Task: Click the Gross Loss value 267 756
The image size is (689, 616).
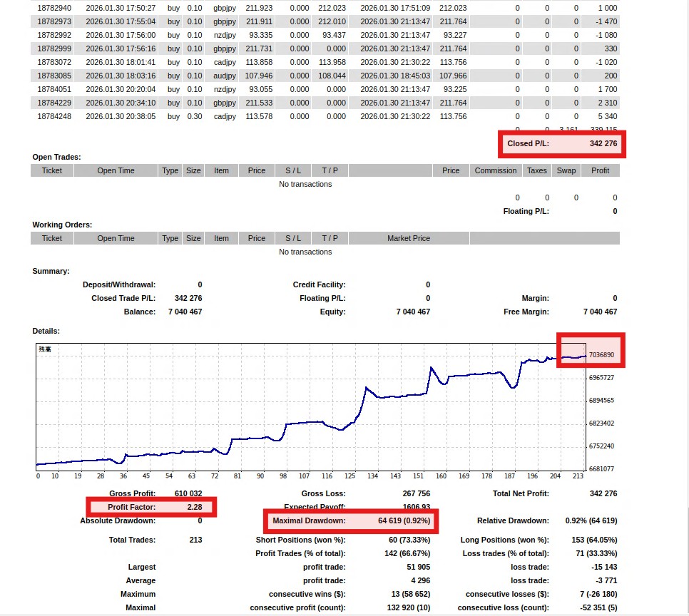Action: pos(415,493)
